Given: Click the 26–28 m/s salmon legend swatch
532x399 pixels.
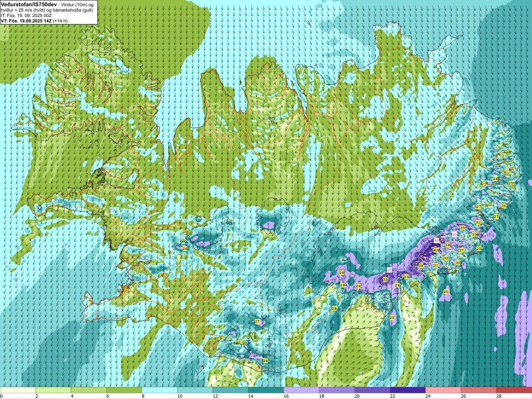Looking at the screenshot, I should [x=479, y=390].
